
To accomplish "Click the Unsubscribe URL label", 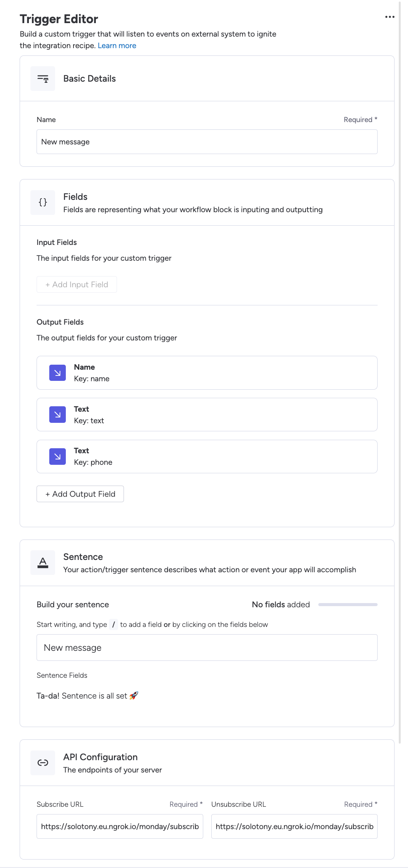I will point(239,804).
